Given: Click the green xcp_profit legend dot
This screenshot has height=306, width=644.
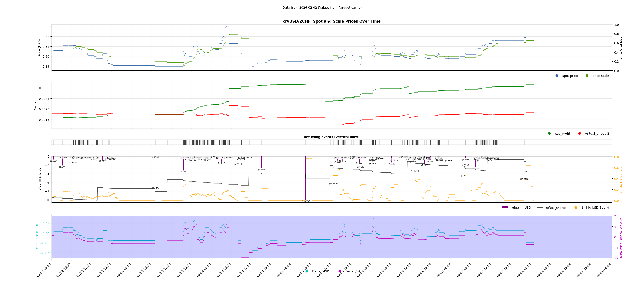Looking at the screenshot, I should 549,133.
